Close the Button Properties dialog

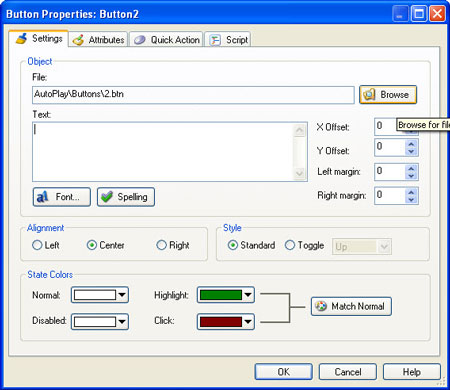437,14
